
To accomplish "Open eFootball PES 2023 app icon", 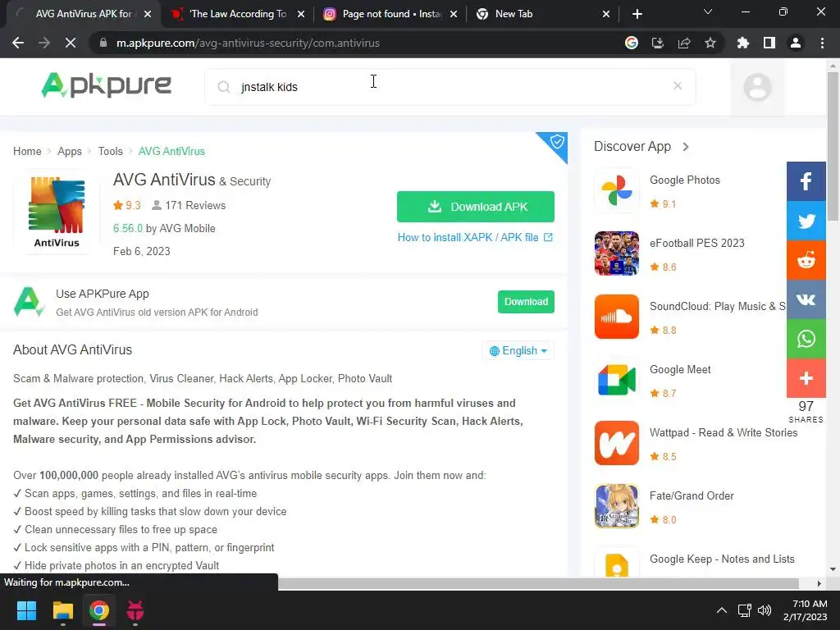I will pos(617,253).
